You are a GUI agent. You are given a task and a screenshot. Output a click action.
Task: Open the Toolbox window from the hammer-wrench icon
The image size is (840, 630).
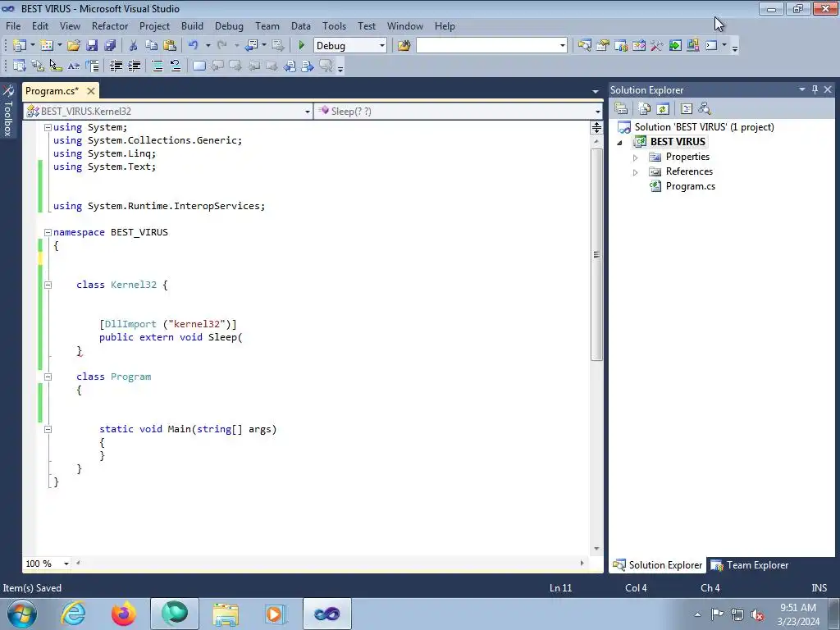tap(657, 46)
